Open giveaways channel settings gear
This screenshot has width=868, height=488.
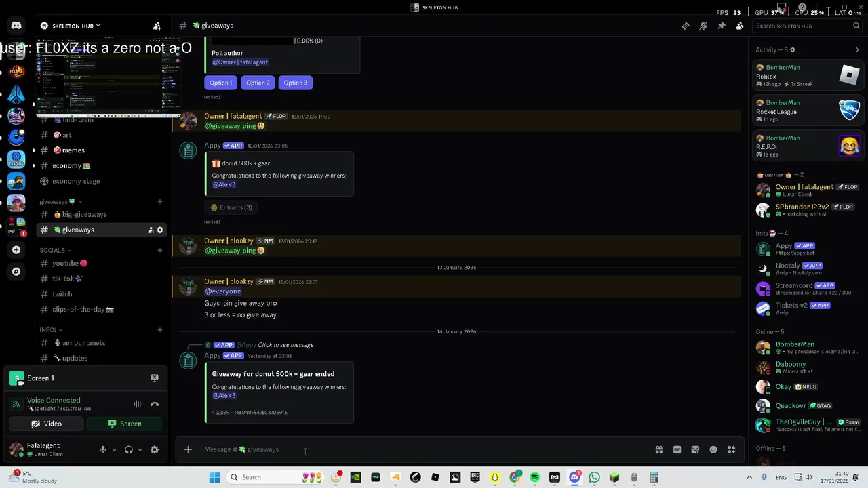[160, 230]
